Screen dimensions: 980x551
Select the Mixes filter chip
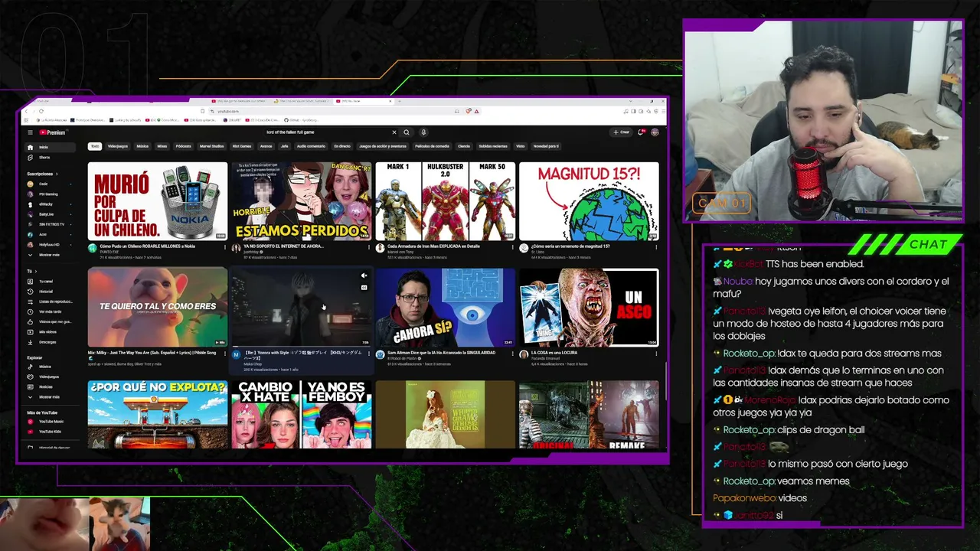(162, 146)
